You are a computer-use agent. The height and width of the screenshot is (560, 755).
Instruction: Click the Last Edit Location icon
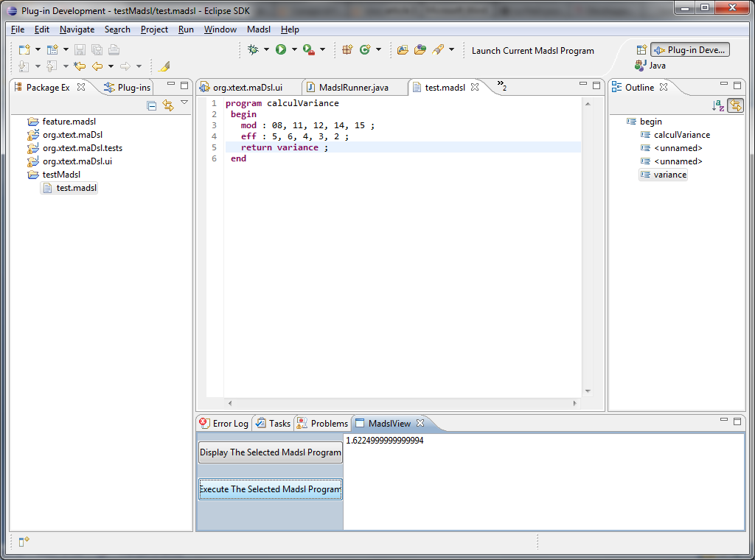point(79,66)
